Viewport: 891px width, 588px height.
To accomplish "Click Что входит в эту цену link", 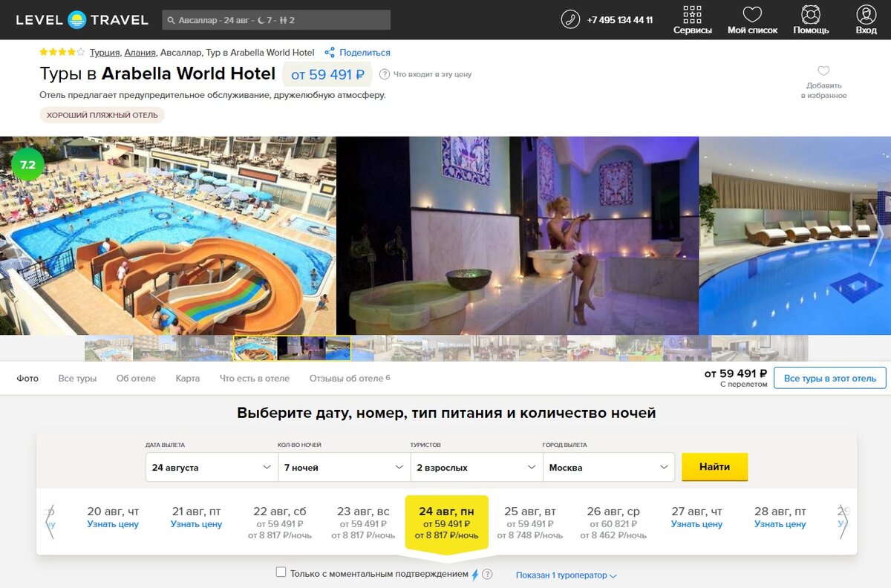I will [x=432, y=74].
